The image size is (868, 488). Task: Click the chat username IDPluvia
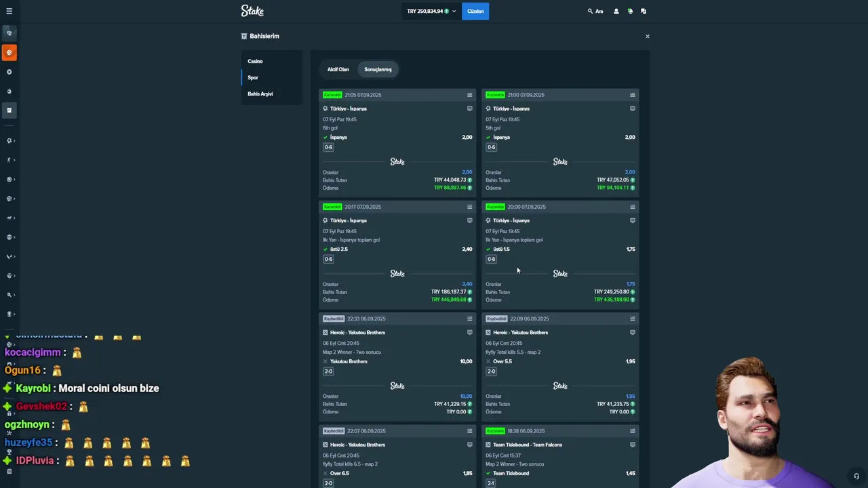pyautogui.click(x=34, y=461)
